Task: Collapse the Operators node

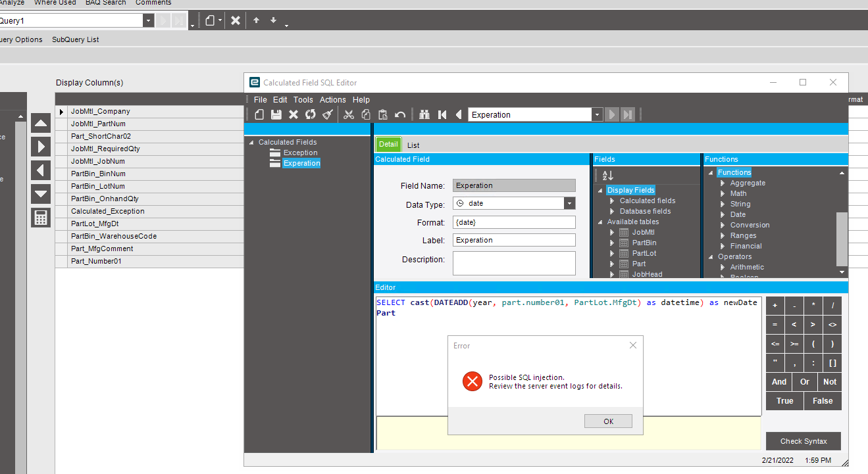Action: click(711, 257)
